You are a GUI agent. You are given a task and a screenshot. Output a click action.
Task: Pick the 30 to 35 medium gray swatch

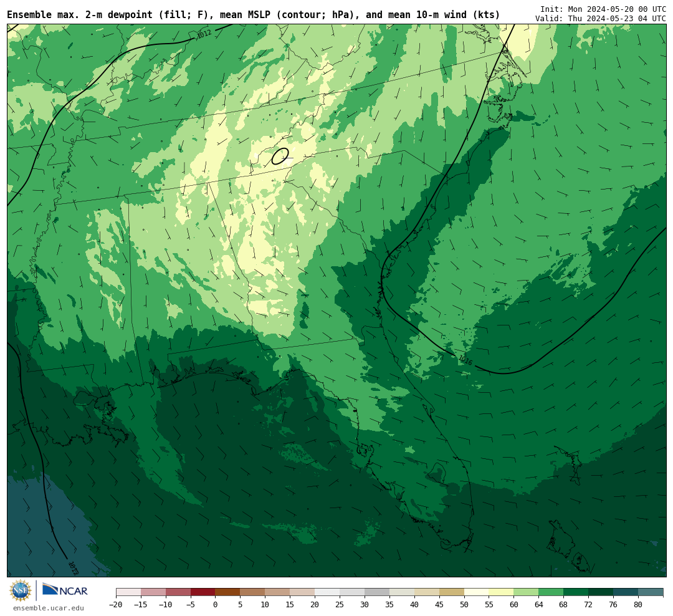[377, 592]
